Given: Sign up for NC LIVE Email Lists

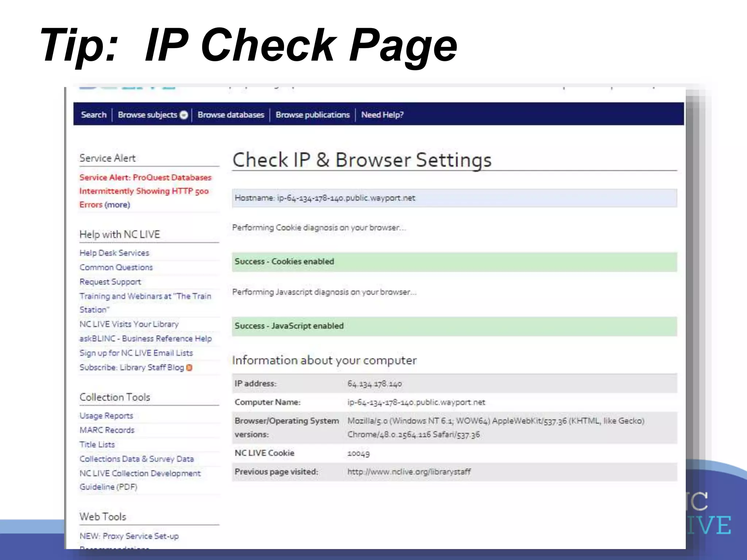Looking at the screenshot, I should point(136,353).
